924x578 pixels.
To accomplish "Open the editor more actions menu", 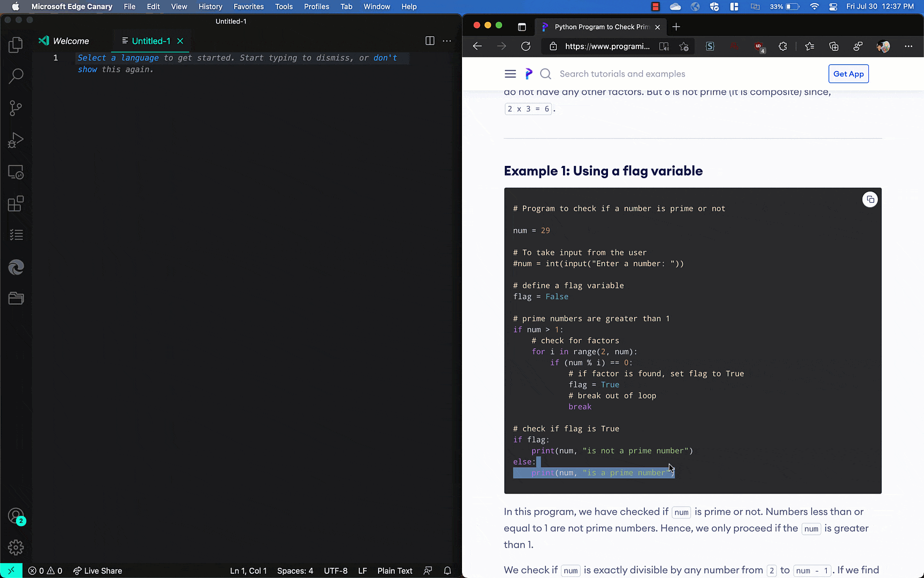I will click(447, 41).
